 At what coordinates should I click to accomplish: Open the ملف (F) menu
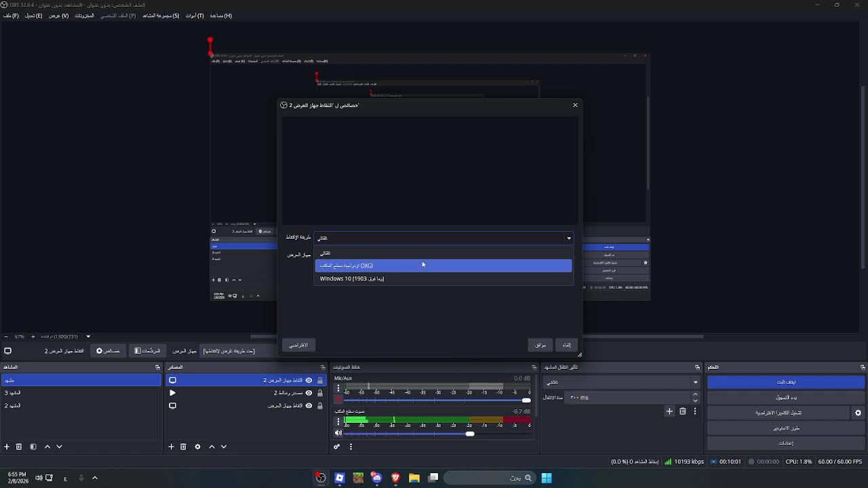tap(11, 16)
